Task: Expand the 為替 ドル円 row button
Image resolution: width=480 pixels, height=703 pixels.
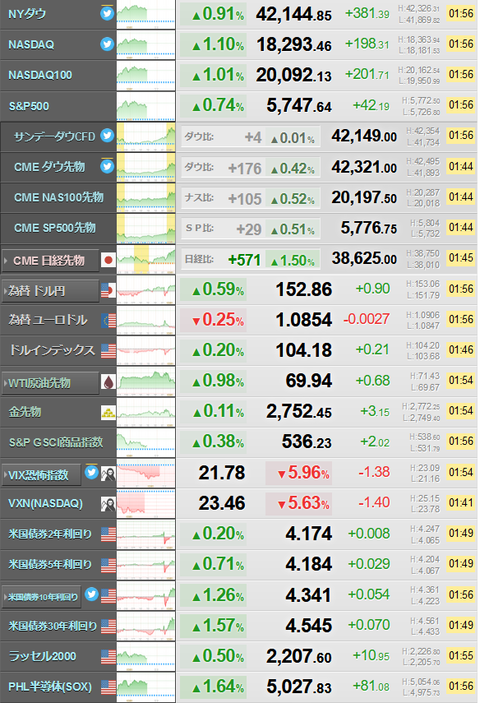Action: click(x=50, y=291)
